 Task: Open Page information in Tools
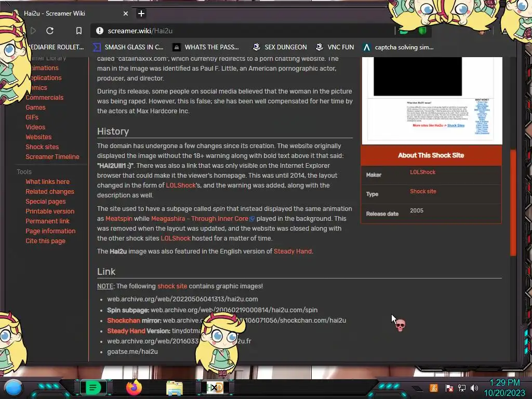pyautogui.click(x=50, y=231)
